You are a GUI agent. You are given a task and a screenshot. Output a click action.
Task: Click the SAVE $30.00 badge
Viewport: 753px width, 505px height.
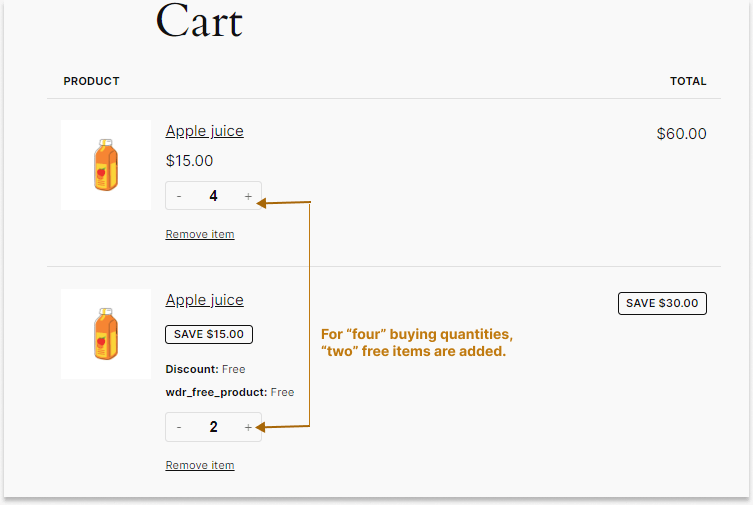click(662, 303)
